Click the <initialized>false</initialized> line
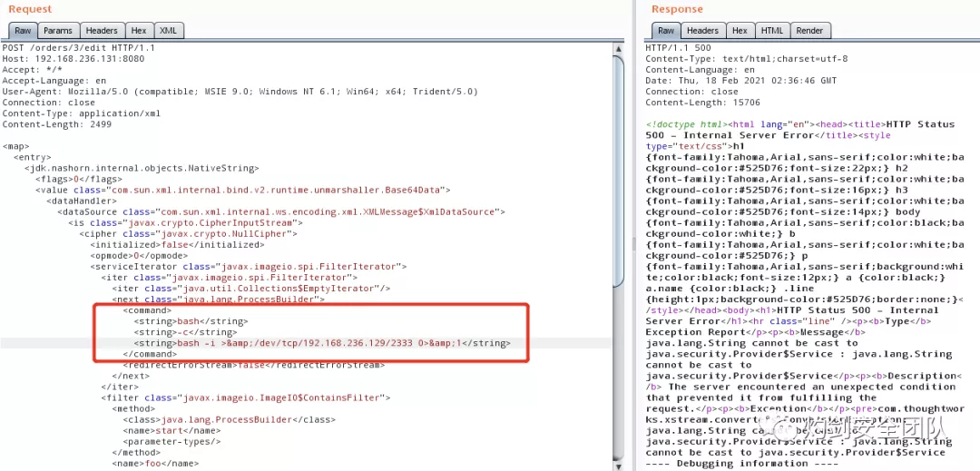The image size is (980, 471). (x=178, y=244)
